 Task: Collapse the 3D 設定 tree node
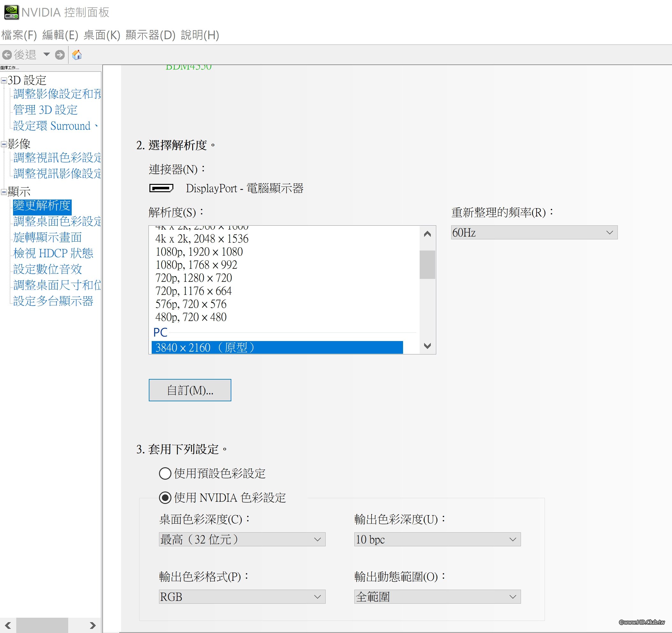pos(4,80)
